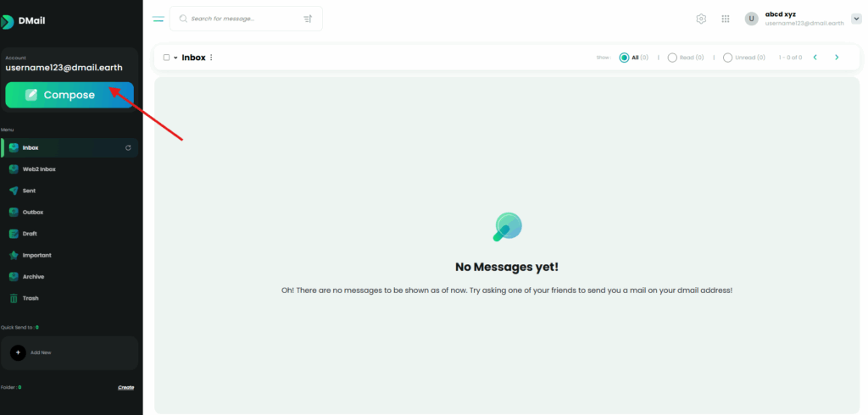Tick the select-all messages checkbox
The height and width of the screenshot is (415, 868).
coord(167,58)
